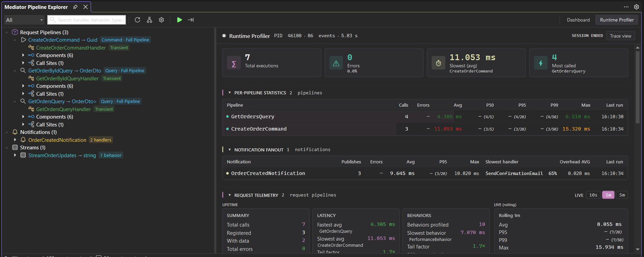Click magnifier icon beside GetOrderByIdQuery
This screenshot has height=257, width=644.
pyautogui.click(x=23, y=70)
